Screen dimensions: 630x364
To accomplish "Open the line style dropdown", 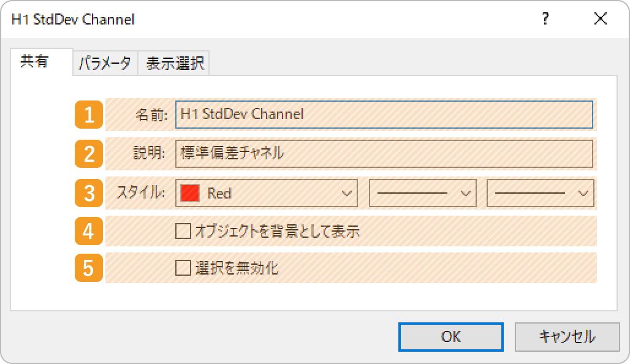I will tap(423, 193).
